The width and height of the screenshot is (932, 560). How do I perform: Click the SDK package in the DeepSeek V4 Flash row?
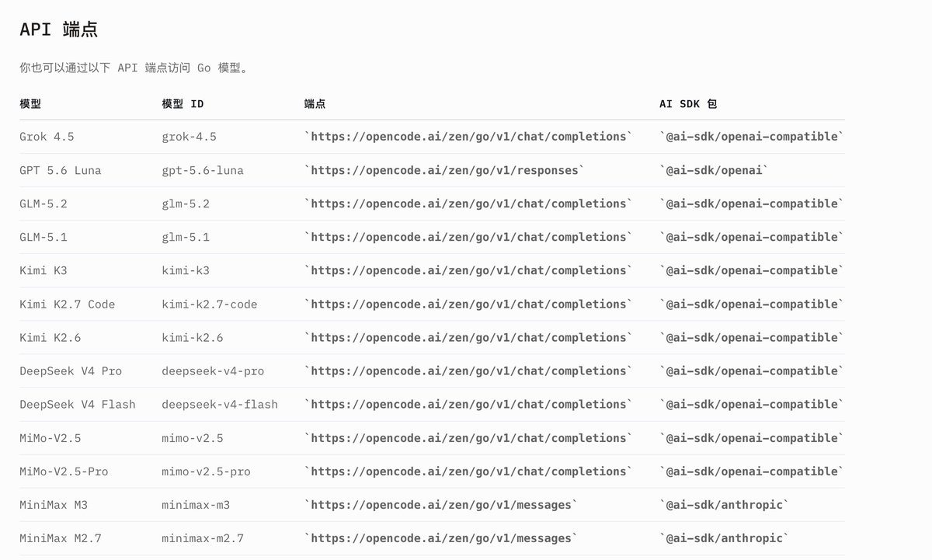point(751,404)
